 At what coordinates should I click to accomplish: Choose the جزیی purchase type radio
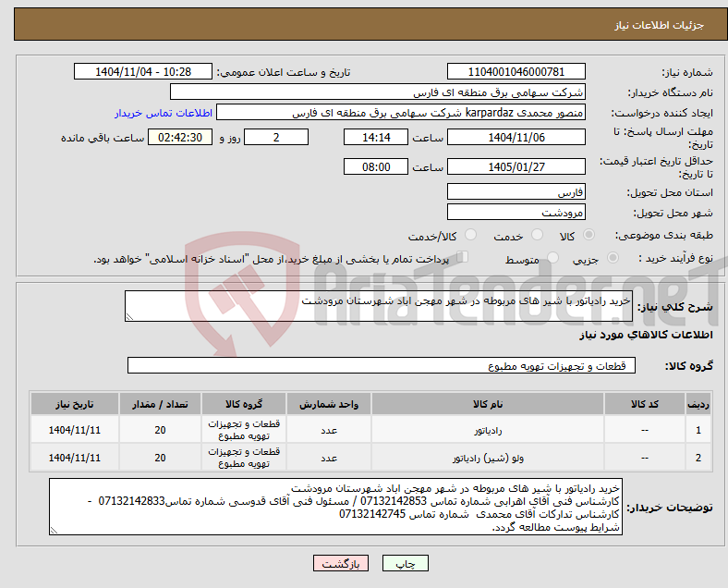(x=613, y=258)
